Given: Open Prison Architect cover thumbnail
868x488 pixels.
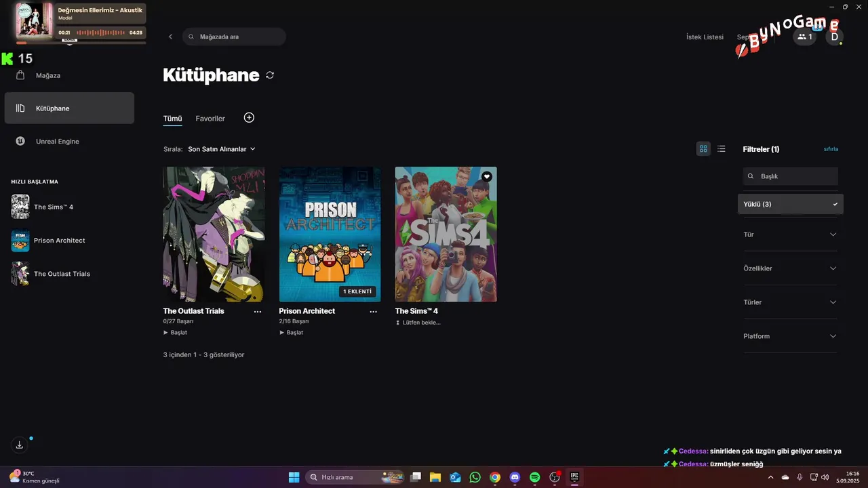Looking at the screenshot, I should pyautogui.click(x=330, y=234).
